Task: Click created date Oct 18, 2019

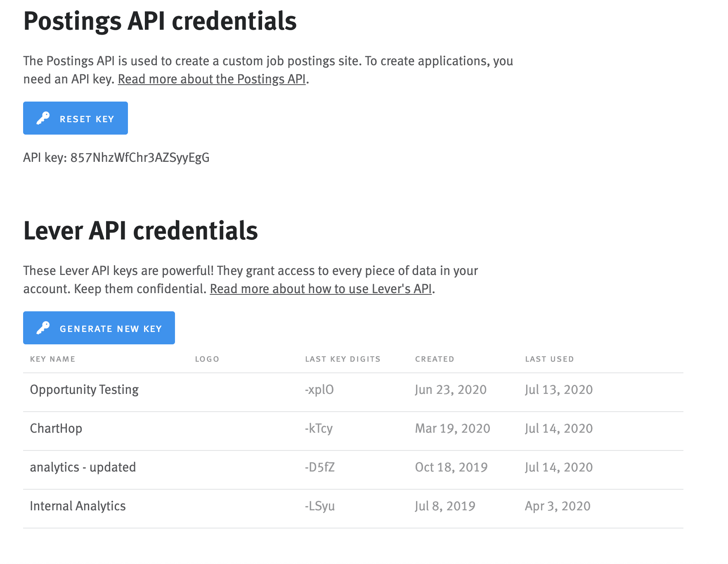Action: pyautogui.click(x=451, y=467)
